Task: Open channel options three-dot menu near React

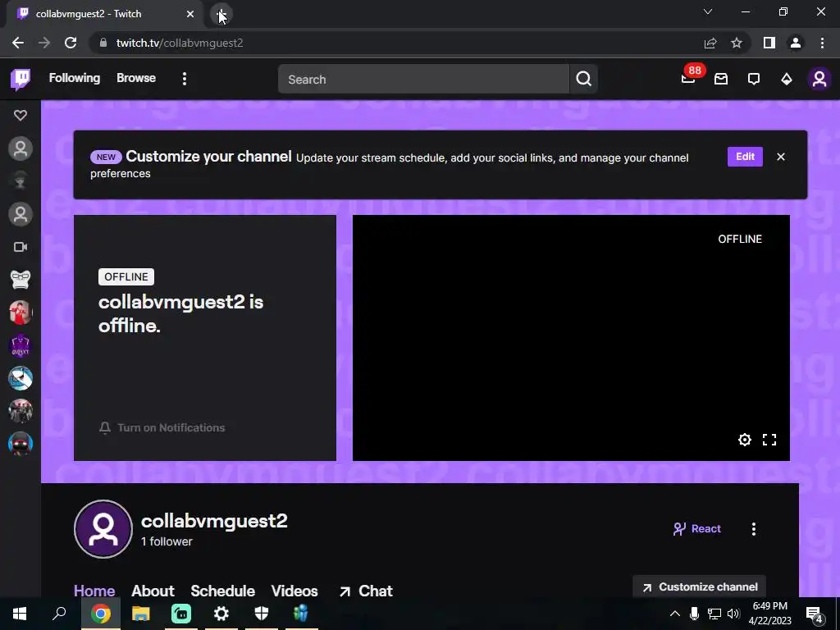Action: (x=754, y=529)
